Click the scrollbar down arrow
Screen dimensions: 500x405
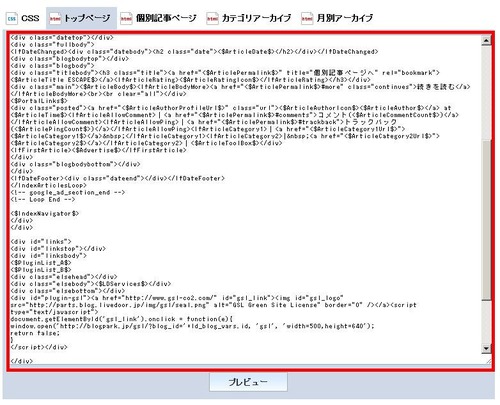pyautogui.click(x=486, y=348)
